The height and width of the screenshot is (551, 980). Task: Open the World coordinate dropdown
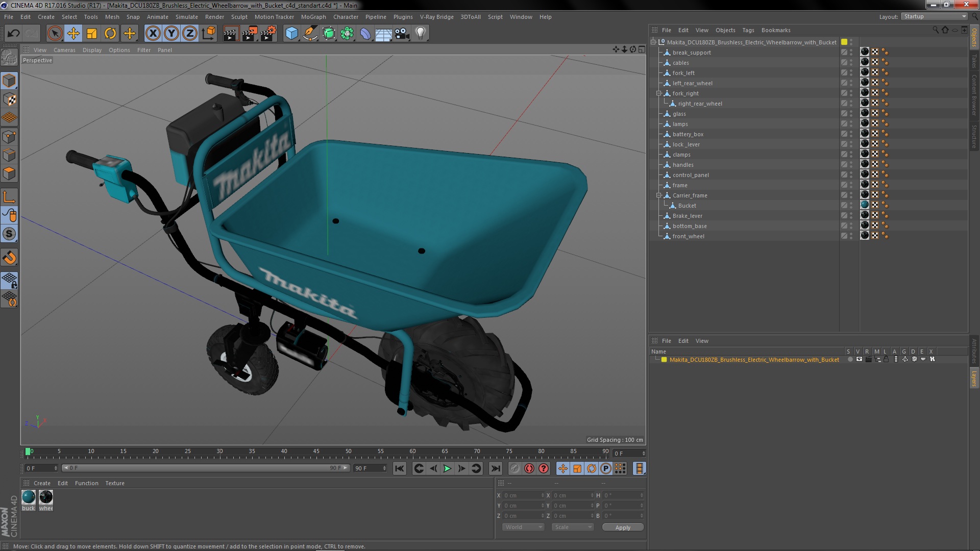523,528
